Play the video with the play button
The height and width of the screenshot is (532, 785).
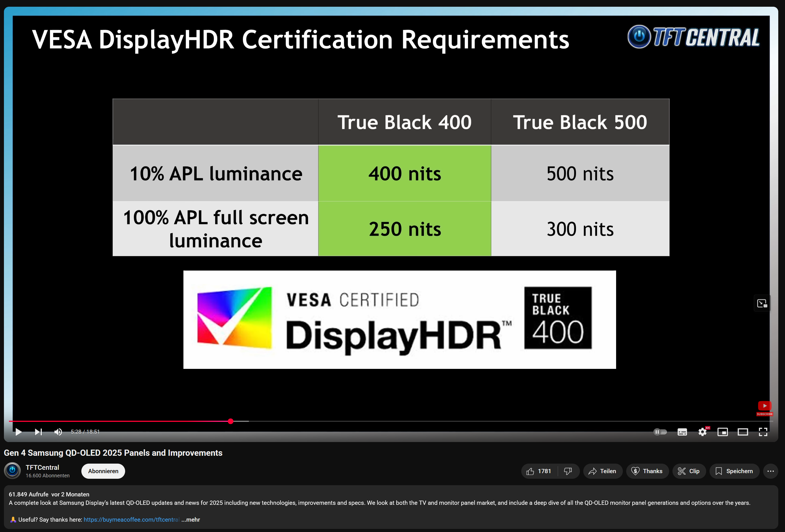pos(19,432)
